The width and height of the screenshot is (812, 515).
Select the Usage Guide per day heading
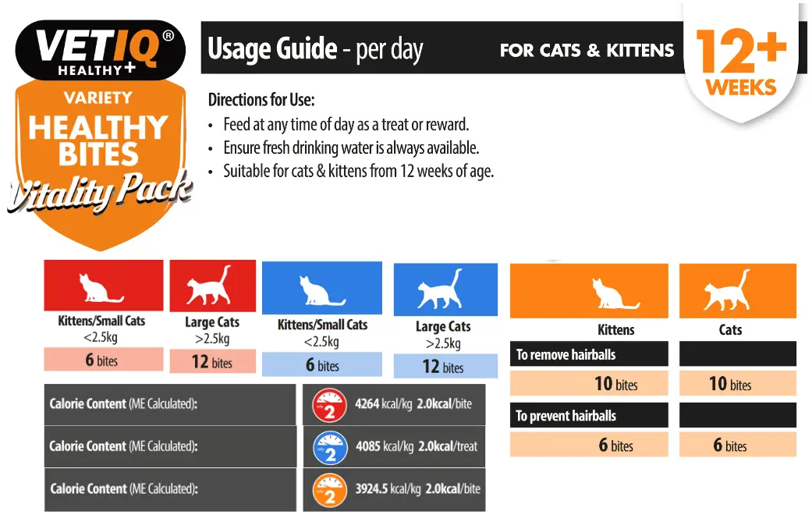pyautogui.click(x=315, y=49)
